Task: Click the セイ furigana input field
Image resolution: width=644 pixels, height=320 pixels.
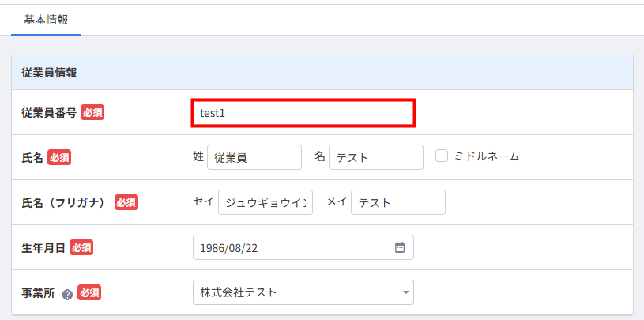Action: tap(265, 202)
